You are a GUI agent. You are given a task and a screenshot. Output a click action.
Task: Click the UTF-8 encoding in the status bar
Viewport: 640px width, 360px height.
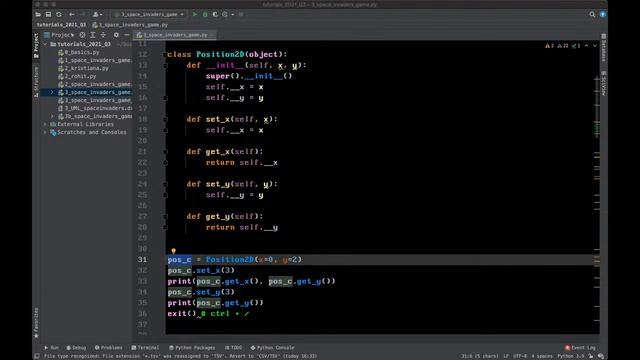tap(520, 356)
